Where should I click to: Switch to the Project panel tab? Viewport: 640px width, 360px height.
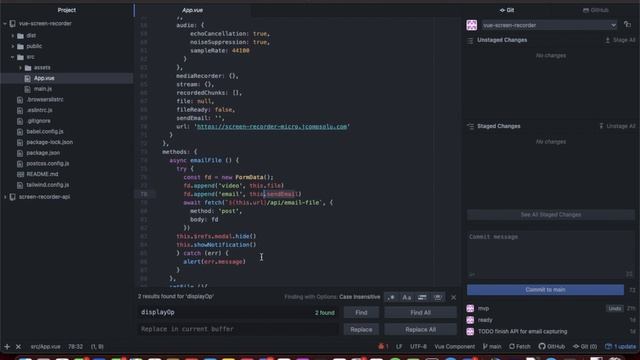tap(67, 10)
